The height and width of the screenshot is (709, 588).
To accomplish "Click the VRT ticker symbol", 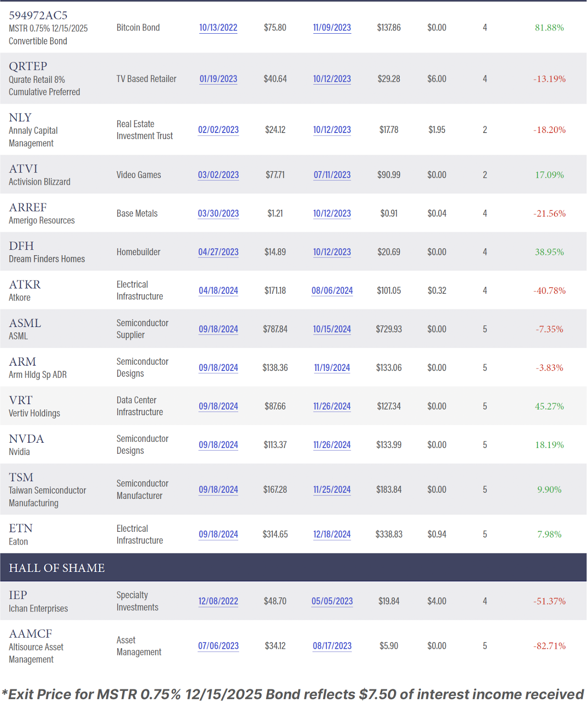I will [21, 400].
